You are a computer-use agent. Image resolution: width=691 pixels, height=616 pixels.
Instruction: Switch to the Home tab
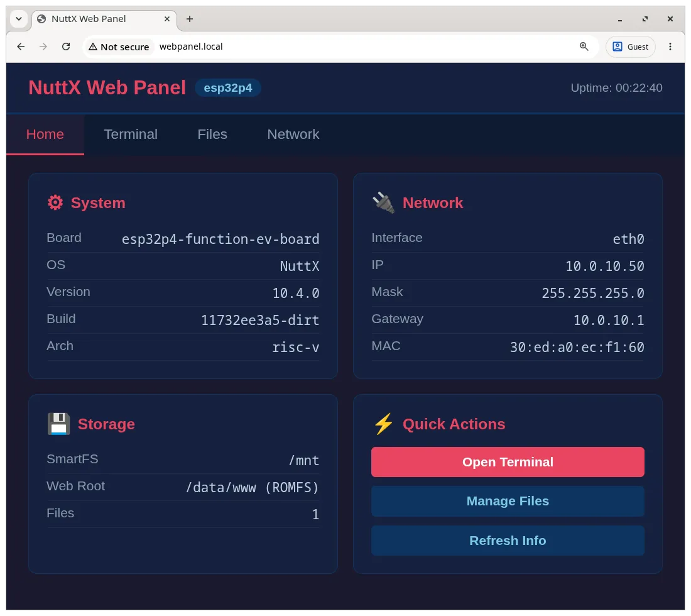(x=45, y=134)
